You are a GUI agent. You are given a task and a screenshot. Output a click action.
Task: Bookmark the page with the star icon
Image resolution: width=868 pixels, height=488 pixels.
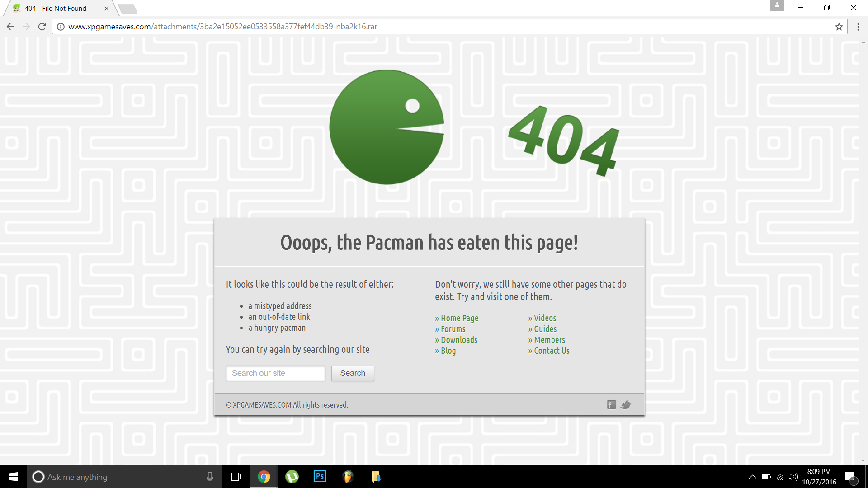[839, 27]
